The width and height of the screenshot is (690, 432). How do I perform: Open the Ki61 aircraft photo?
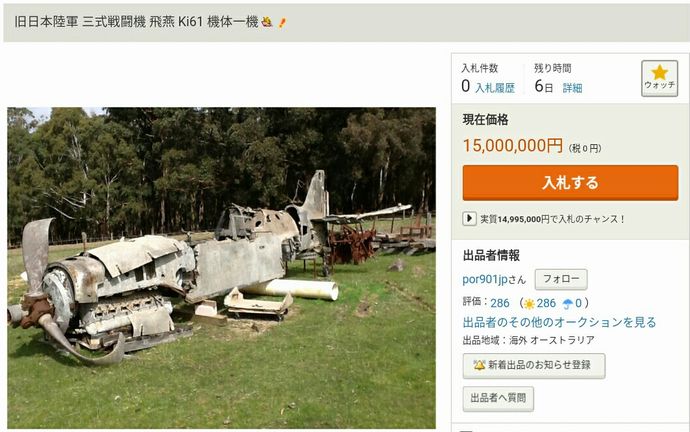[221, 268]
